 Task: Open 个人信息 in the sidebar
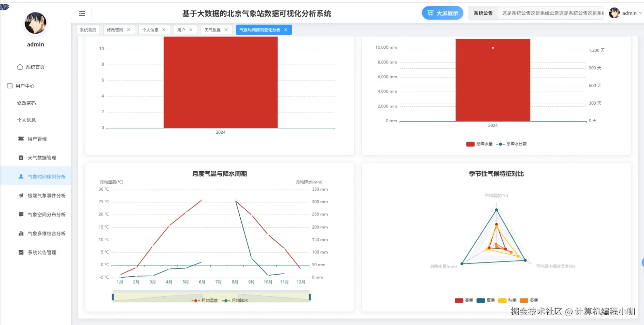coord(26,120)
